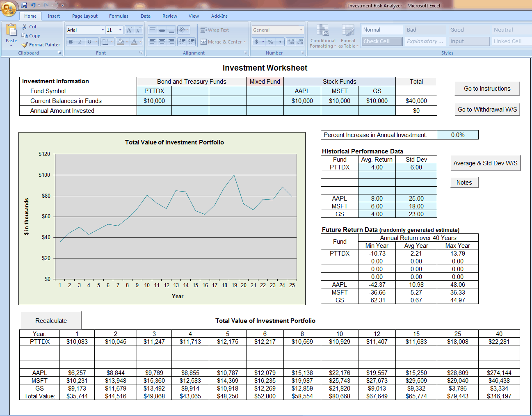This screenshot has width=532, height=416.
Task: Click the Decrease Indent icon
Action: 182,42
